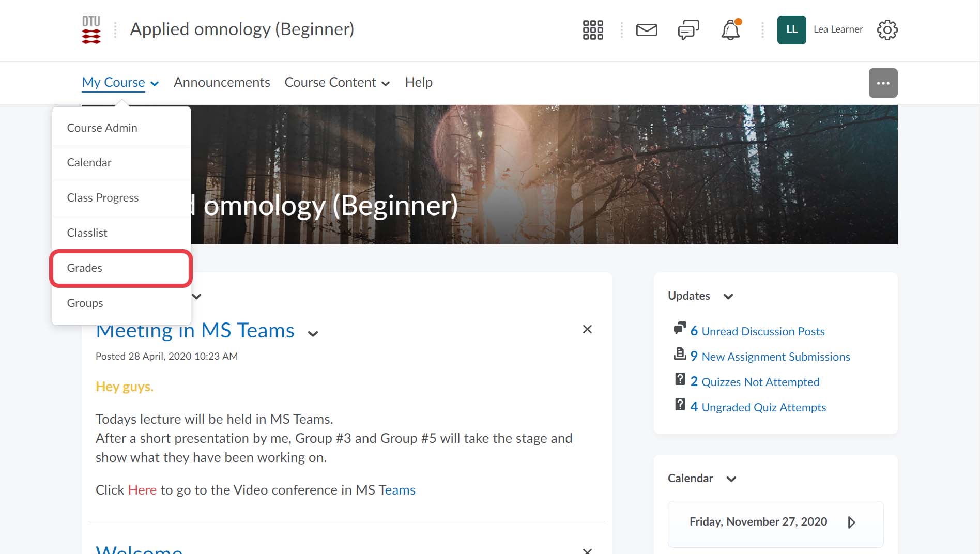Select Grades menu entry
Viewport: 980px width, 554px height.
click(x=121, y=268)
